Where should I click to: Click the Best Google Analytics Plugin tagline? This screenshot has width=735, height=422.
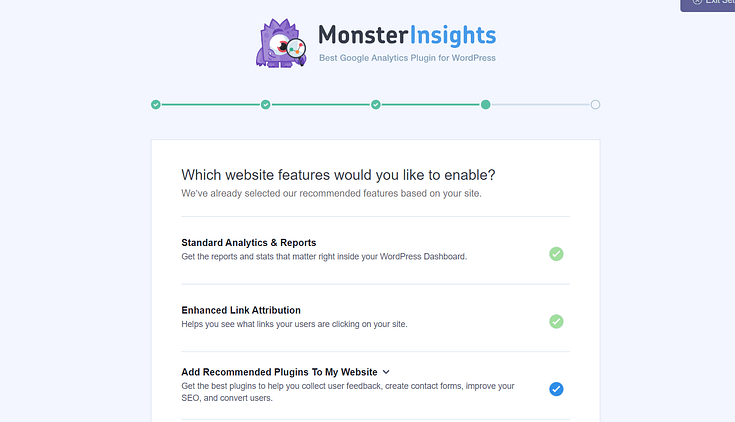pos(407,58)
